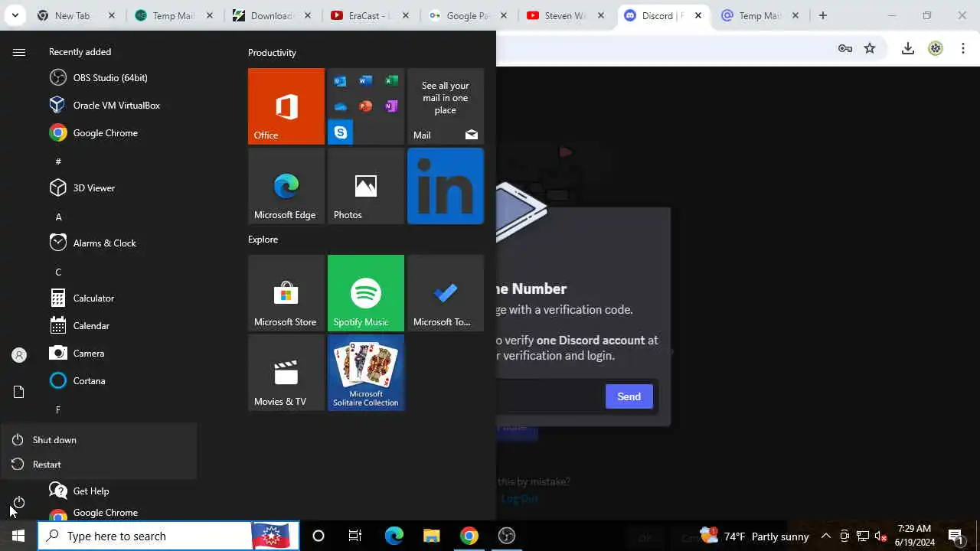Screen dimensions: 980x551
Task: Select Shut down from power menu
Action: coord(99,440)
